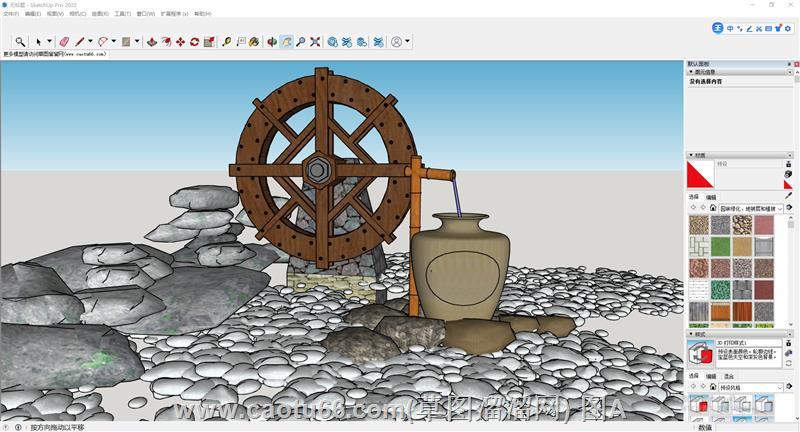This screenshot has width=800, height=432.
Task: Open Line tool variant dropdown arrow
Action: pyautogui.click(x=90, y=42)
